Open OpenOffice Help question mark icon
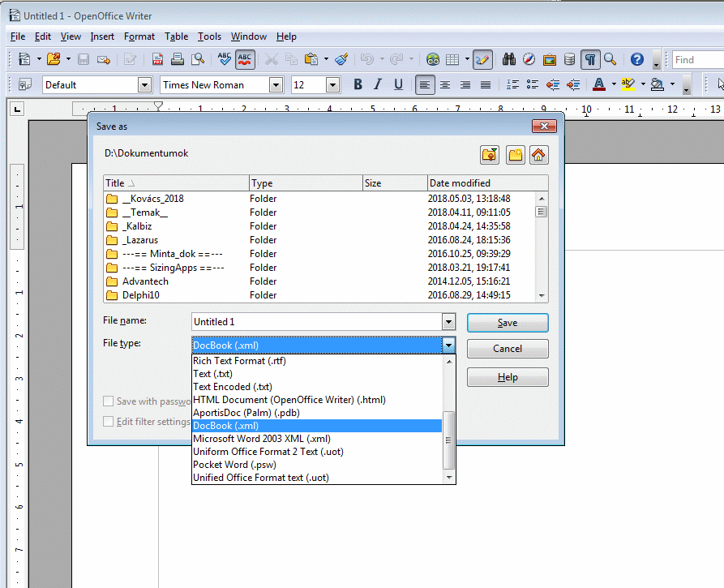 click(x=637, y=59)
